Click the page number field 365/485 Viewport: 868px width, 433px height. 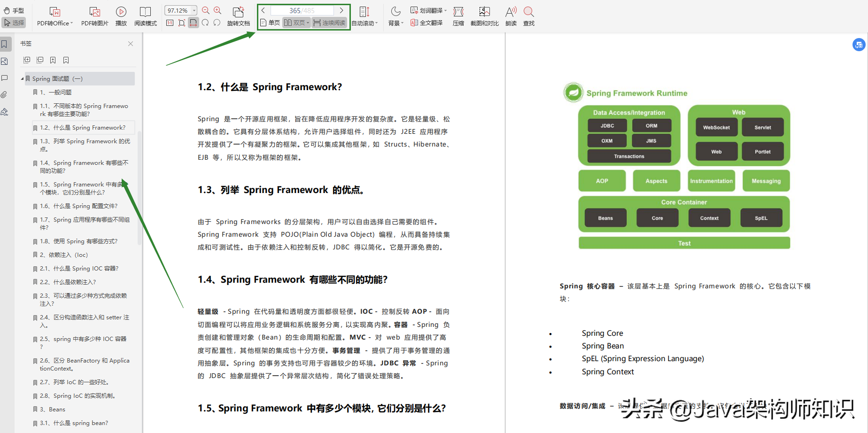coord(302,10)
